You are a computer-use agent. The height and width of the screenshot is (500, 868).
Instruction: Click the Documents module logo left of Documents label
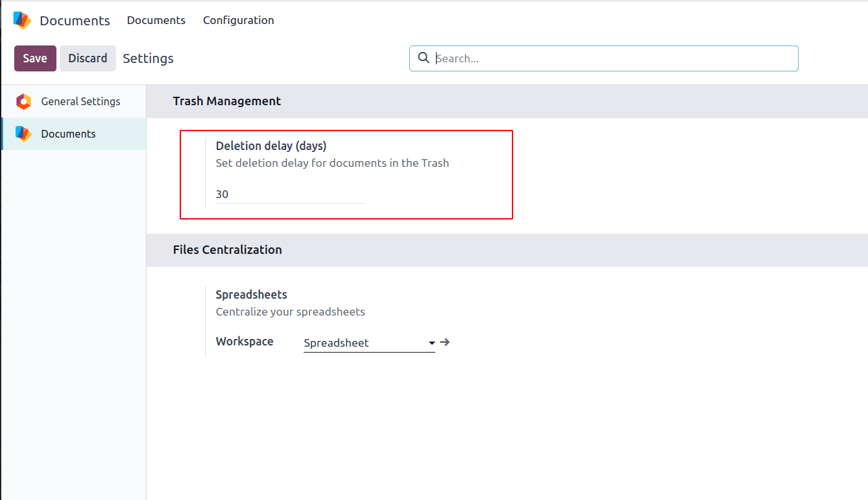click(x=21, y=20)
